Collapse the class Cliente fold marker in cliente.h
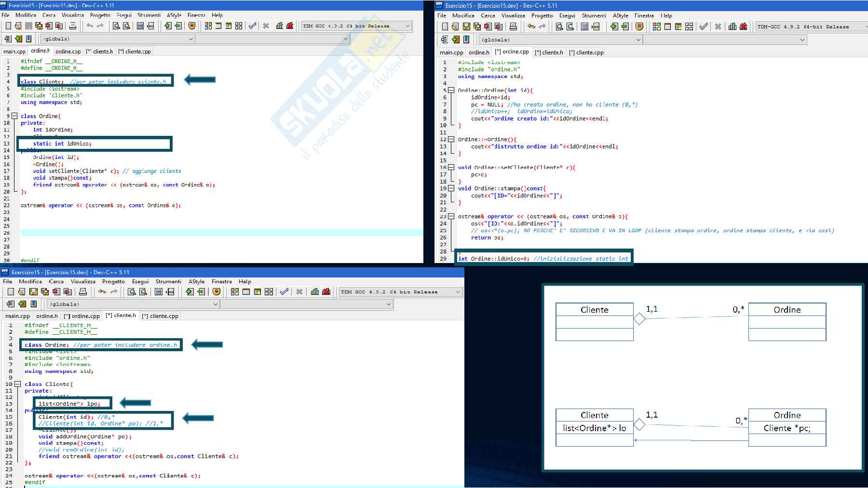Image resolution: width=868 pixels, height=488 pixels. (18, 384)
